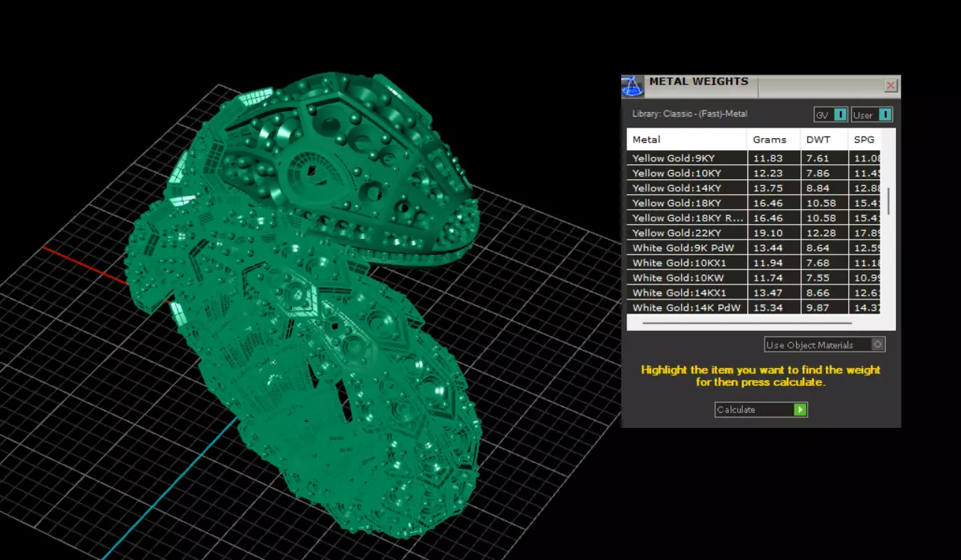The width and height of the screenshot is (961, 560).
Task: Click the Metal Weights title bar
Action: tap(762, 86)
